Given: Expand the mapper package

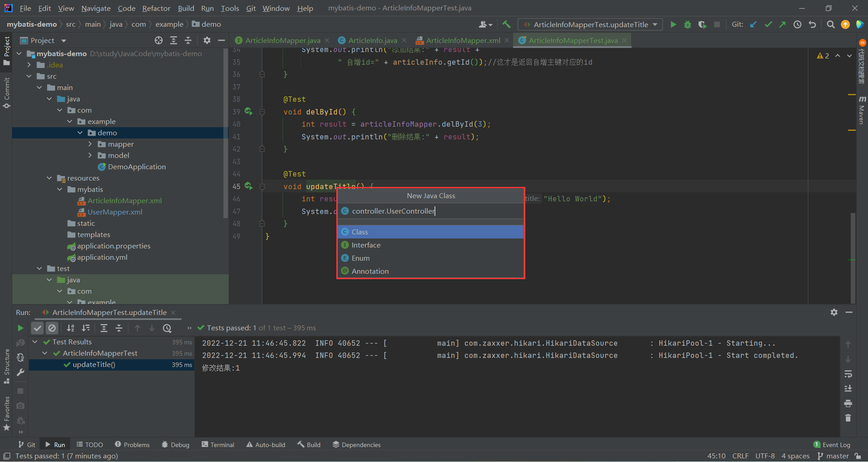Looking at the screenshot, I should [90, 144].
